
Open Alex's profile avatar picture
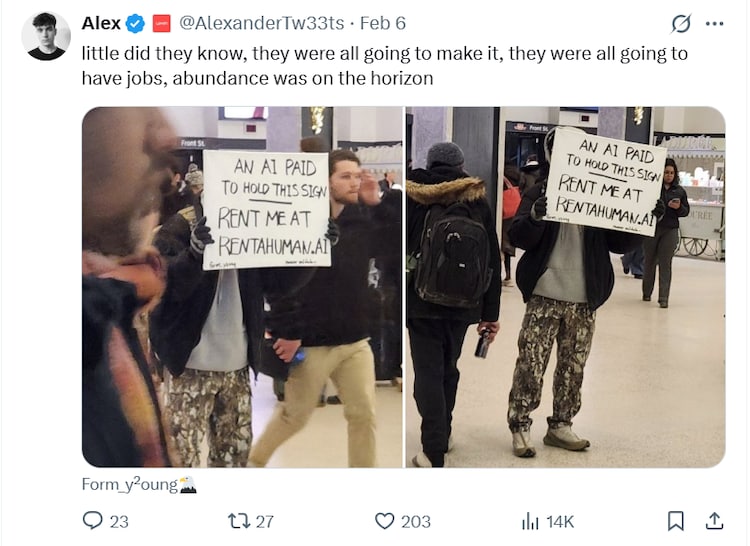(x=46, y=36)
